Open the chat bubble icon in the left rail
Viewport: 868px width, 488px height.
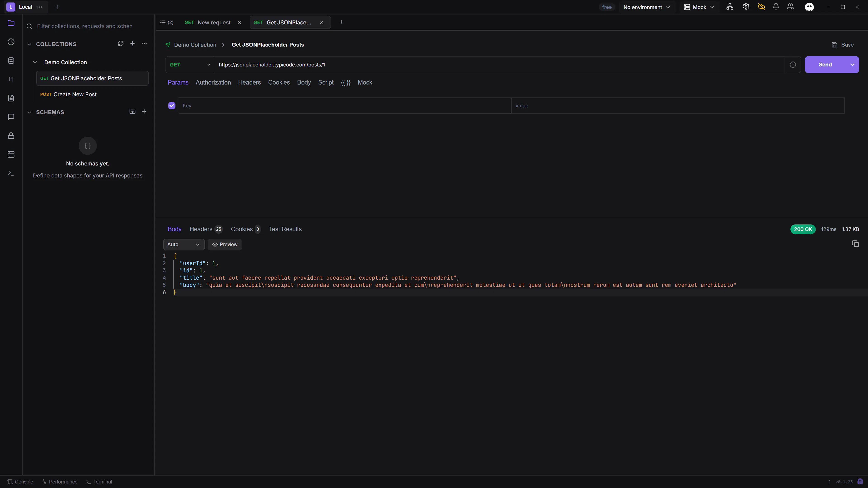pos(11,117)
